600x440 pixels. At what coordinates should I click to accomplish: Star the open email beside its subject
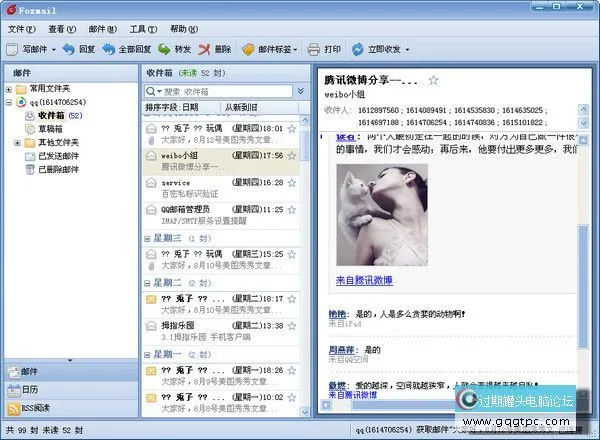pyautogui.click(x=433, y=79)
